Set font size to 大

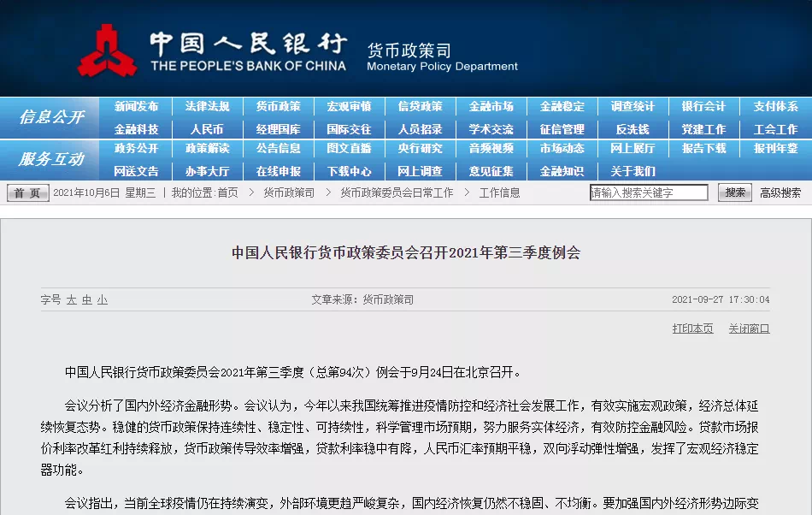click(x=72, y=299)
